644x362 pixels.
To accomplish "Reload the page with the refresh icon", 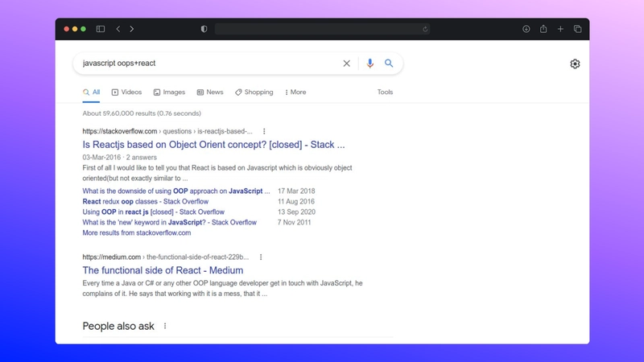I will coord(425,29).
